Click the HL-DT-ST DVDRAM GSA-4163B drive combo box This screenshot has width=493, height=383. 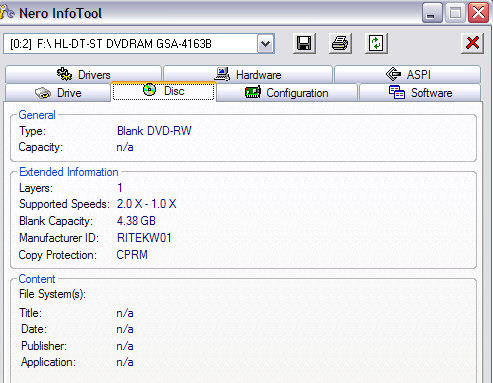pos(139,43)
